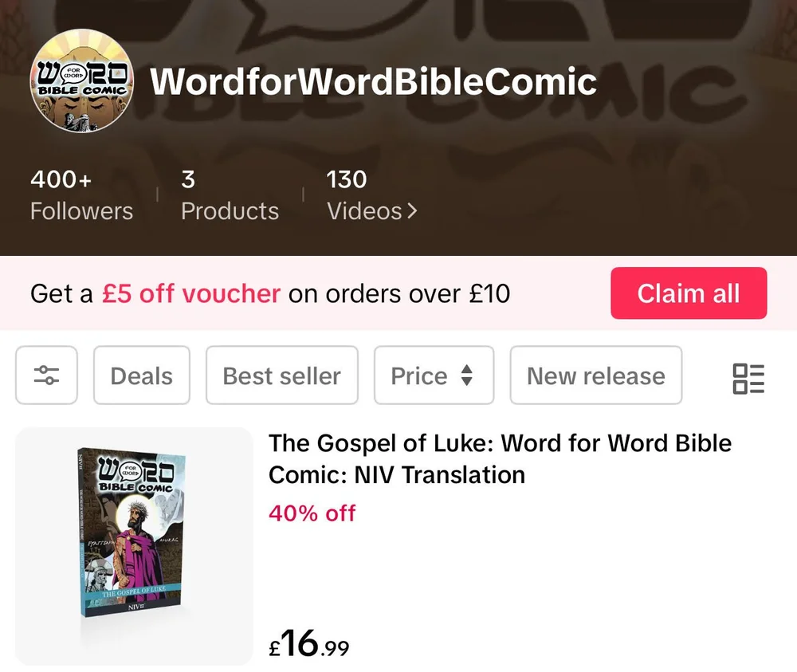View the 3 Products count

(230, 195)
